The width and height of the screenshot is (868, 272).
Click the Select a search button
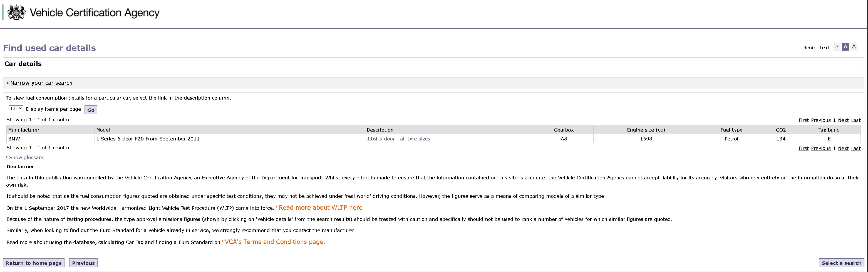pos(841,263)
